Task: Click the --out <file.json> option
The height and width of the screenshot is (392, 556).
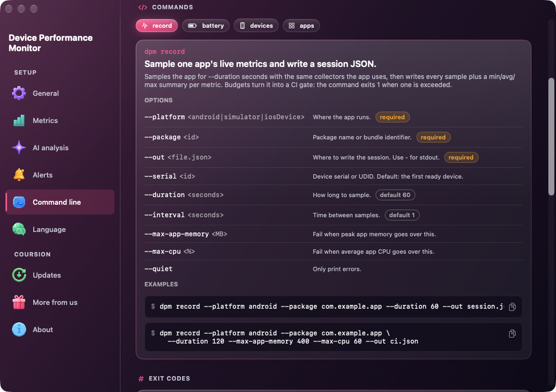Action: click(178, 157)
